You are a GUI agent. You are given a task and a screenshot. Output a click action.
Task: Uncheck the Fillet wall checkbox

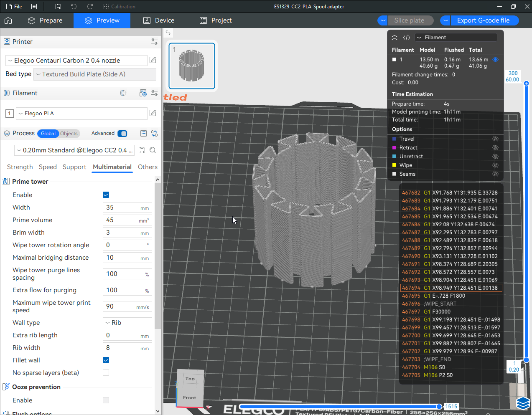106,360
